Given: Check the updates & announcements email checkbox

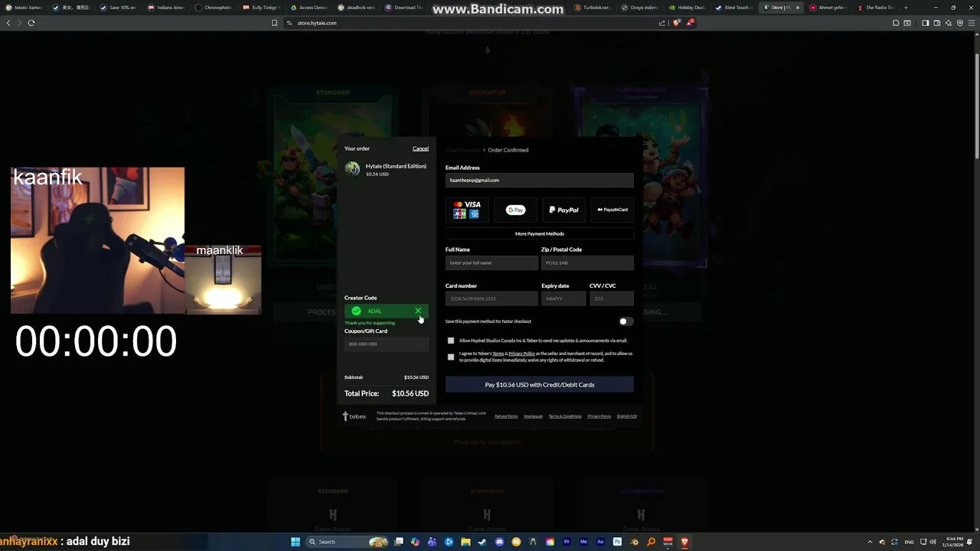Looking at the screenshot, I should click(451, 341).
